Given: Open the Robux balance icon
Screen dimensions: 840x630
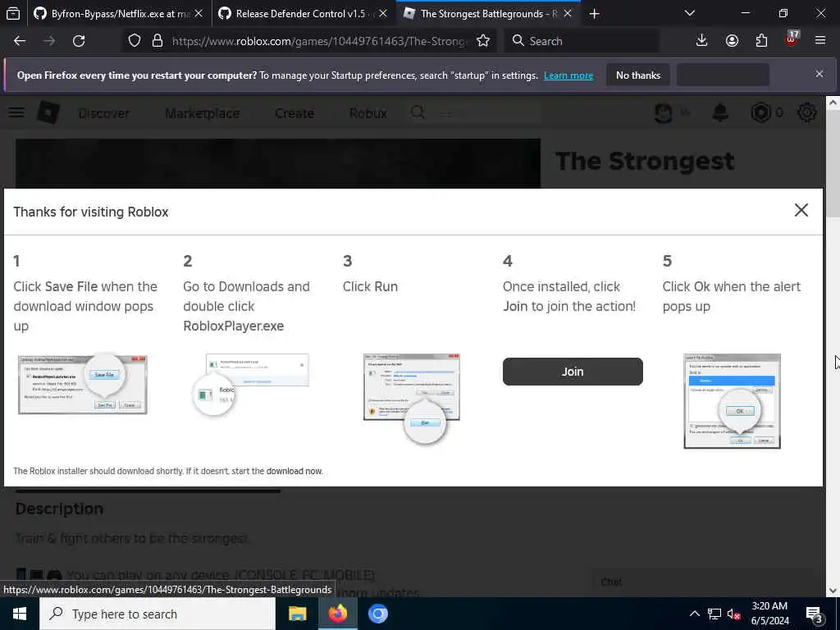Looking at the screenshot, I should [760, 112].
